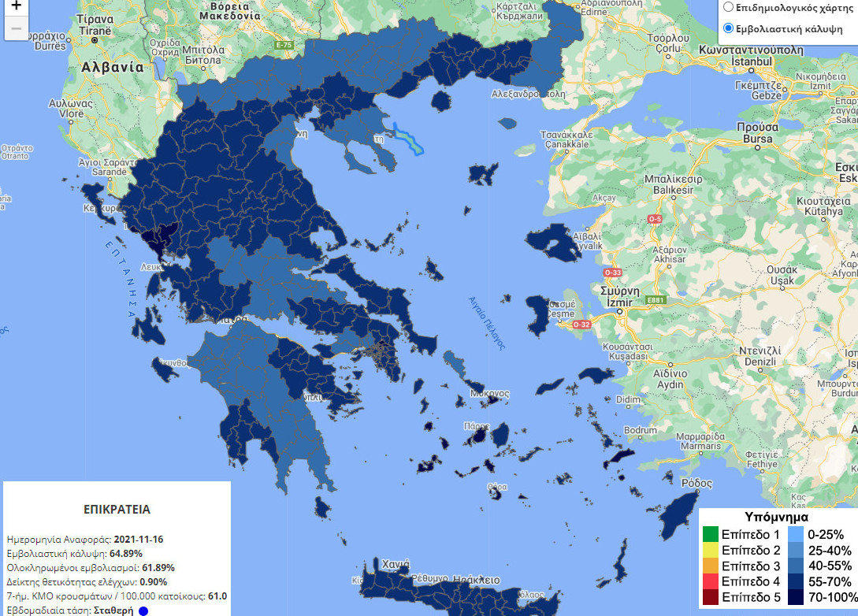Click the O-5 highway marker
858x616 pixels.
(654, 217)
